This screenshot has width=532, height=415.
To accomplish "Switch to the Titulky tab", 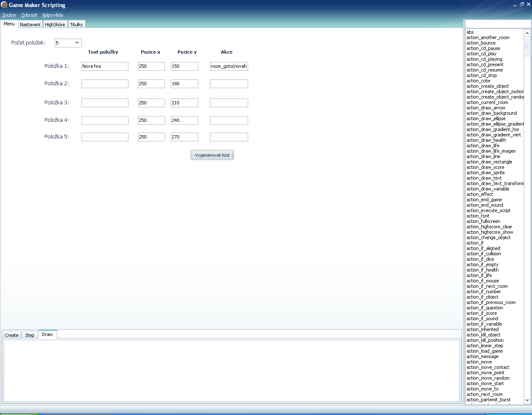I will (x=76, y=25).
